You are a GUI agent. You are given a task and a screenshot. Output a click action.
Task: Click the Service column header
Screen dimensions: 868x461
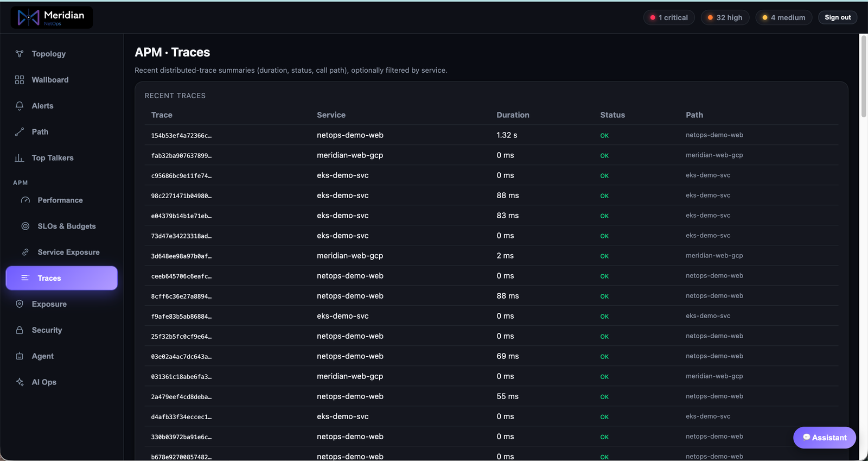click(331, 115)
